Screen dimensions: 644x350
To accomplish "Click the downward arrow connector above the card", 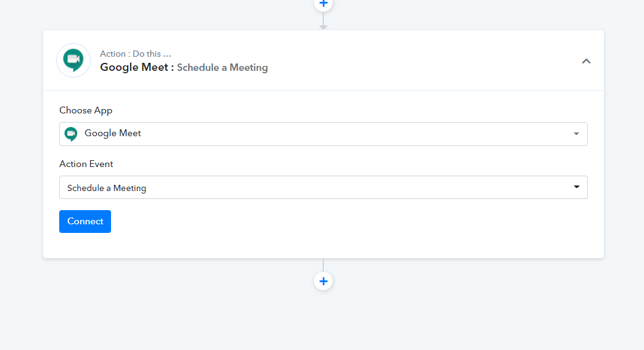I will tap(323, 22).
